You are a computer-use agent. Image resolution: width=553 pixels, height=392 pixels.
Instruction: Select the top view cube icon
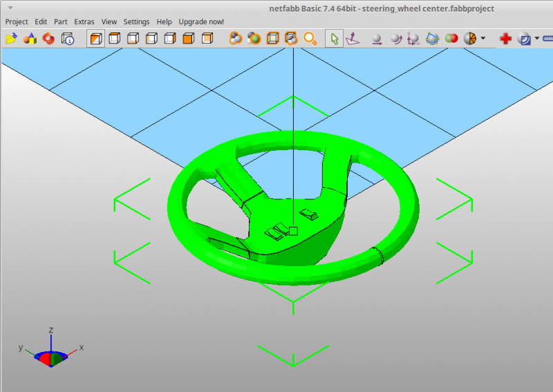115,38
